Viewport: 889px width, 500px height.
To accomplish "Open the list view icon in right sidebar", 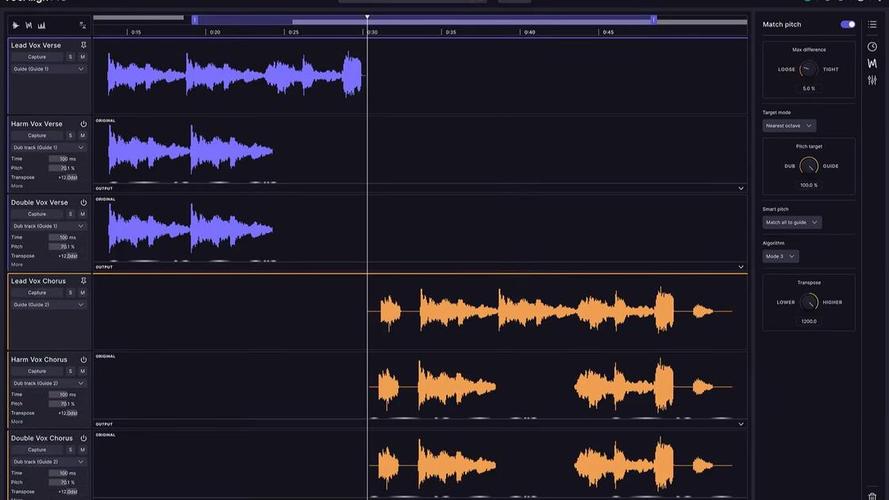I will point(872,24).
